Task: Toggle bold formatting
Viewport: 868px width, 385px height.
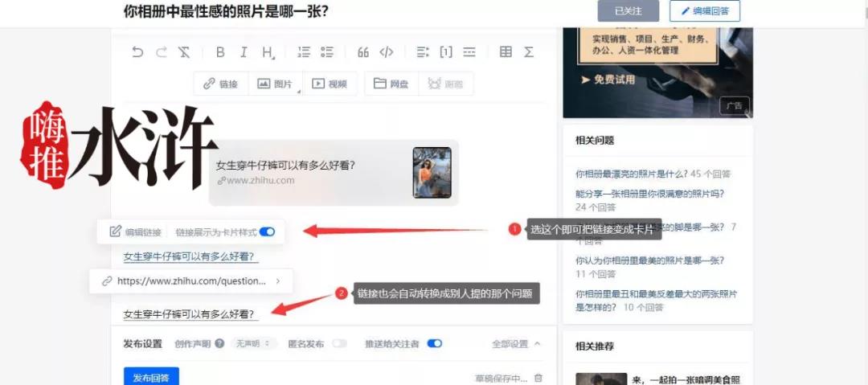Action: tap(220, 52)
